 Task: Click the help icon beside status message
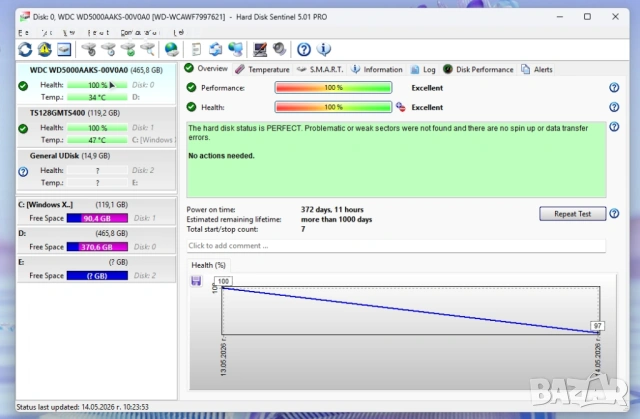[x=614, y=127]
